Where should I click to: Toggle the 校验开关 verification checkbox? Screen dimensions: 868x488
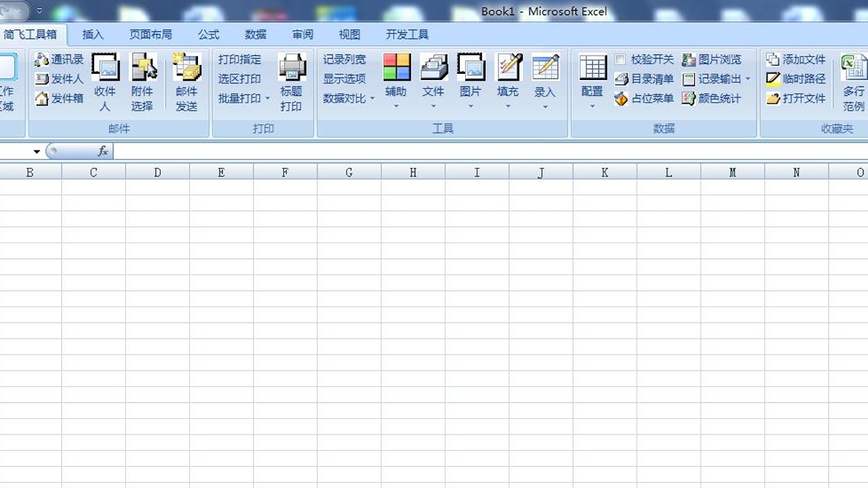coord(620,59)
